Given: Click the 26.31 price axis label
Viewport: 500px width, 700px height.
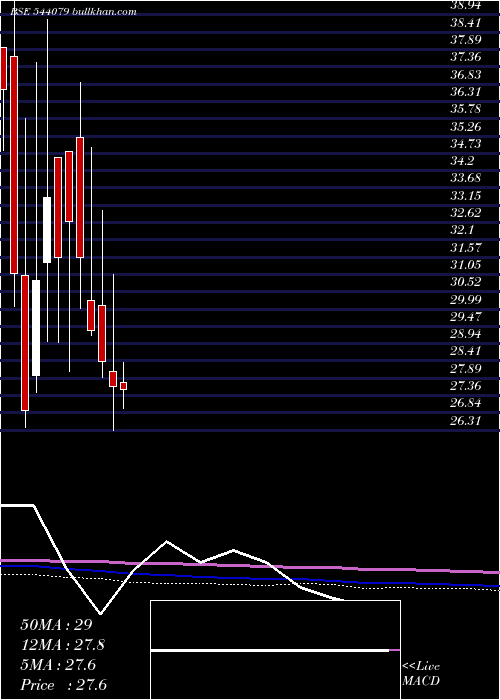Looking at the screenshot, I should pyautogui.click(x=465, y=421).
